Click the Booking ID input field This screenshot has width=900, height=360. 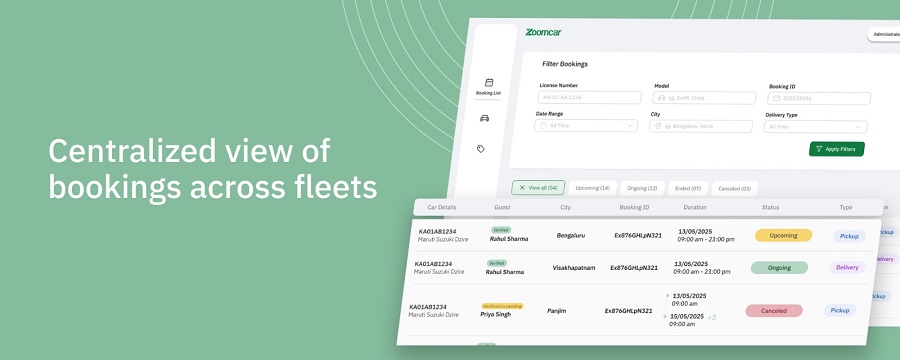point(819,98)
